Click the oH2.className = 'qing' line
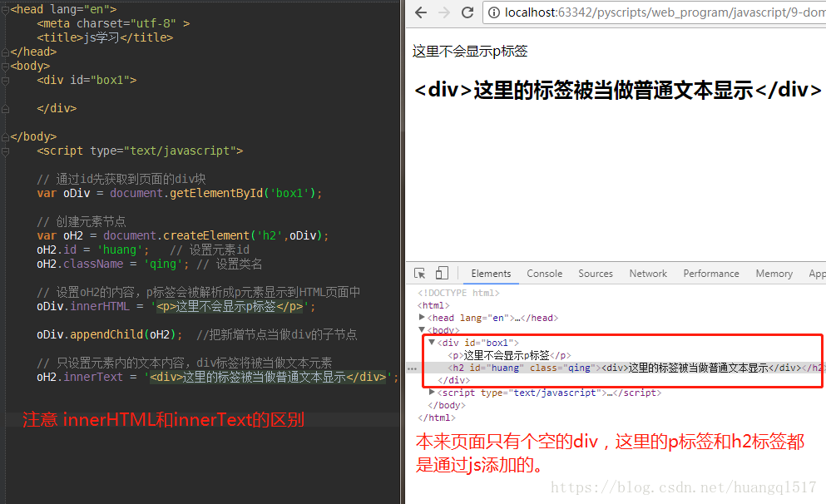 [113, 264]
